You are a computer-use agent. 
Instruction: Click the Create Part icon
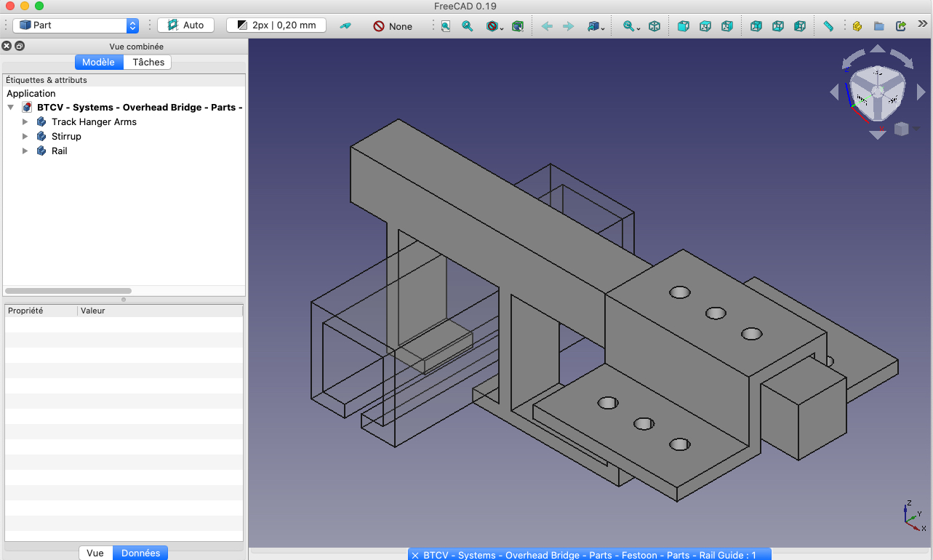click(x=857, y=26)
